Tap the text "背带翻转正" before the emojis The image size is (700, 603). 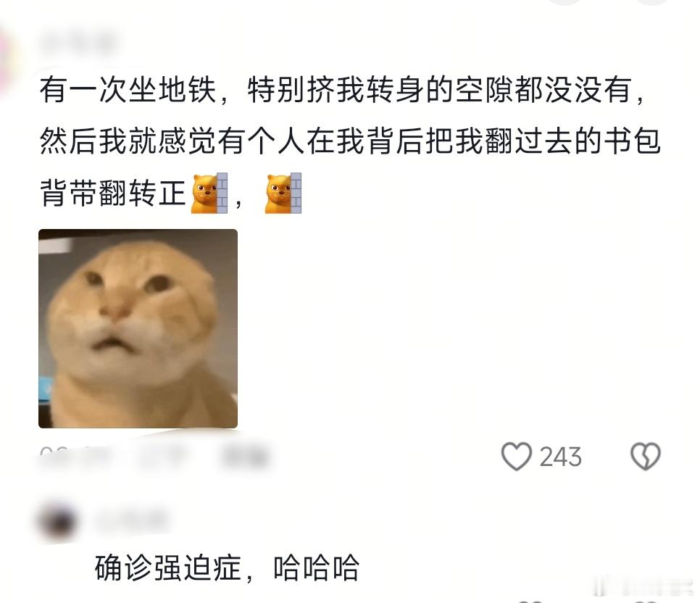(112, 193)
